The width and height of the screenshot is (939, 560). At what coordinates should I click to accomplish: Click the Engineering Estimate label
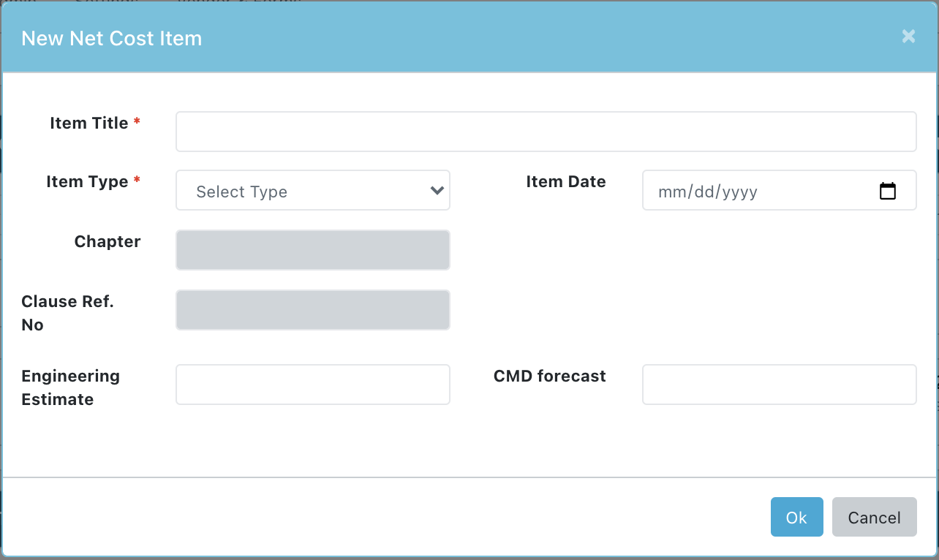(70, 387)
